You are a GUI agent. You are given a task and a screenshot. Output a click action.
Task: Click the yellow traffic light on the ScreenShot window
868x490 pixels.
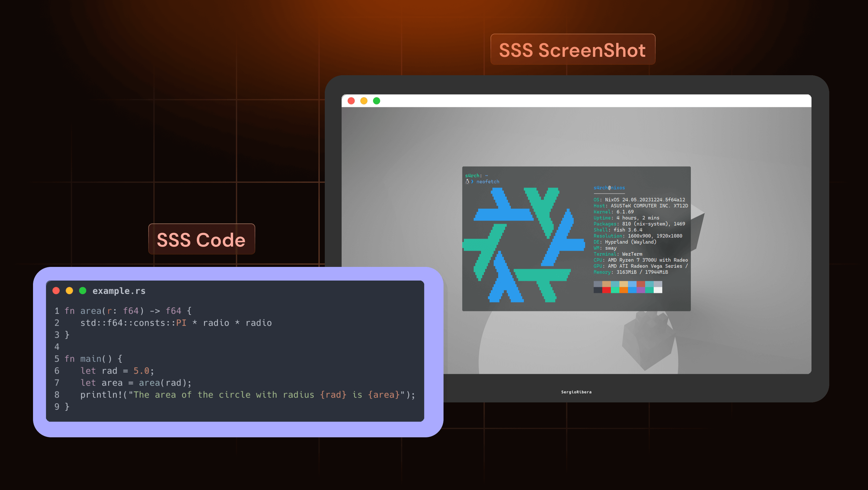tap(364, 100)
